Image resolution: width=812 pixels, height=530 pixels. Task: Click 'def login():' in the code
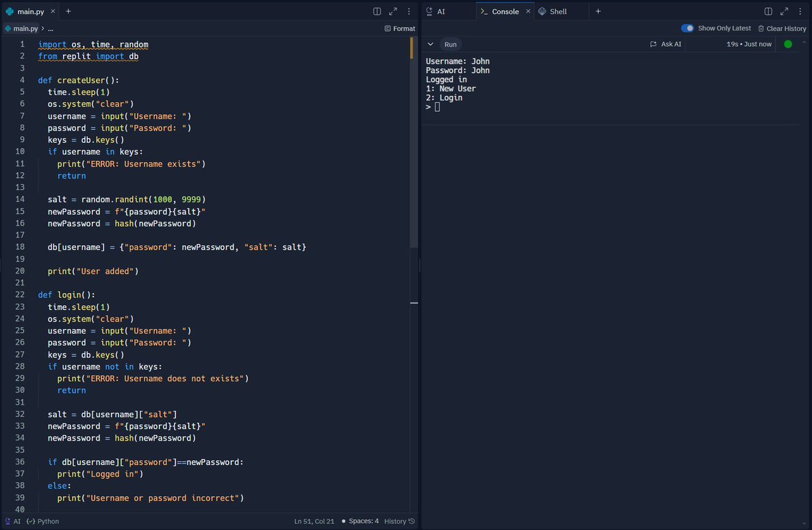[66, 294]
